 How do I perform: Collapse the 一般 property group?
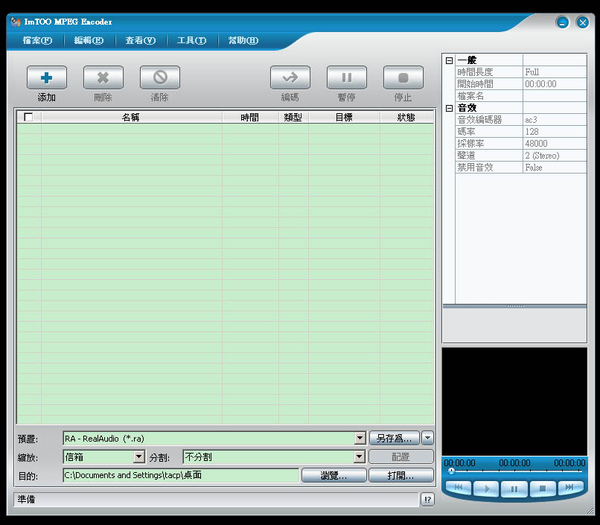pyautogui.click(x=449, y=61)
